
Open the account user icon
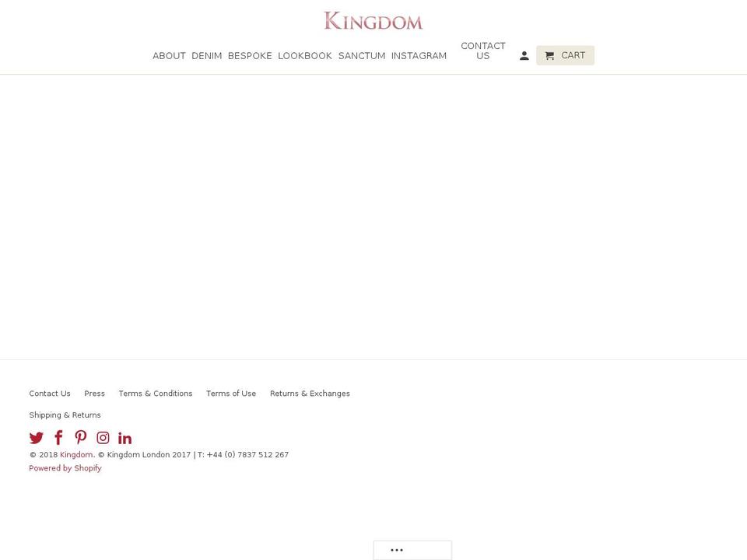(x=524, y=56)
